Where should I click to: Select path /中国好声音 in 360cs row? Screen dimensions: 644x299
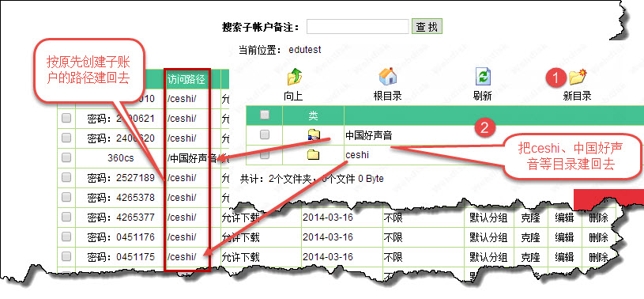coord(192,158)
